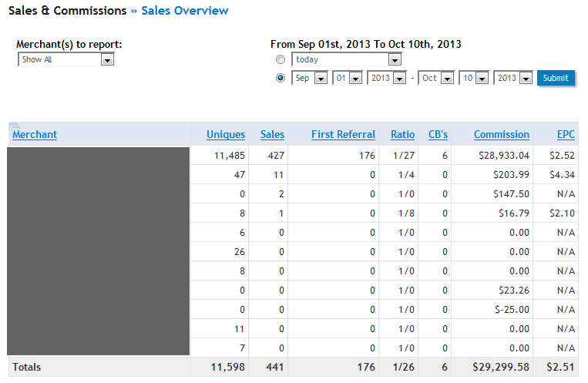588x383 pixels.
Task: Open the end month 'Oct' dropdown
Action: (447, 78)
